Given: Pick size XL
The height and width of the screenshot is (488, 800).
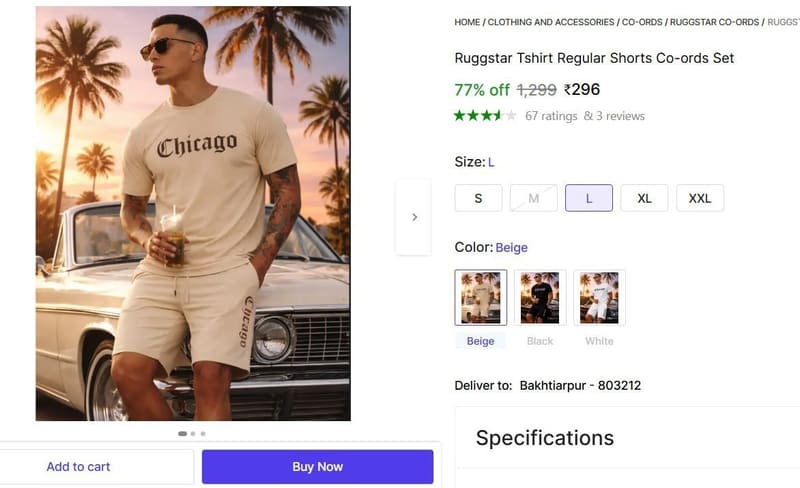Looking at the screenshot, I should (x=644, y=198).
